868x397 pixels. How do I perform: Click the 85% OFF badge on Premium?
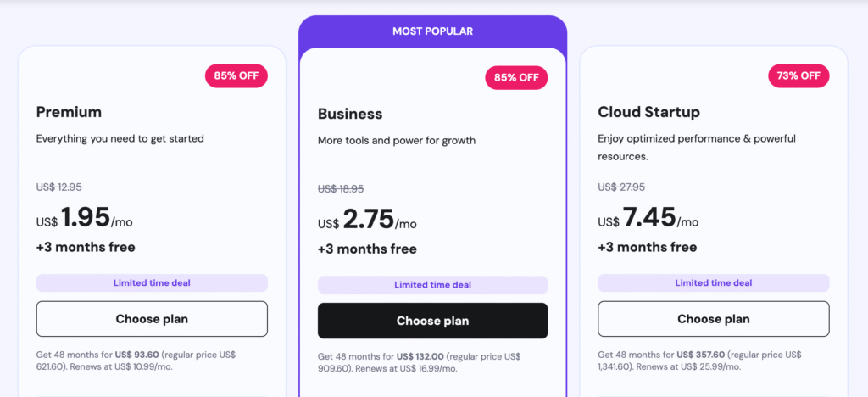[236, 75]
